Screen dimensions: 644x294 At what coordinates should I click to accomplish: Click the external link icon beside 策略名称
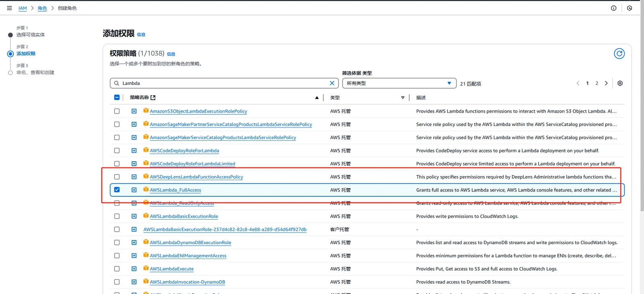[x=153, y=97]
